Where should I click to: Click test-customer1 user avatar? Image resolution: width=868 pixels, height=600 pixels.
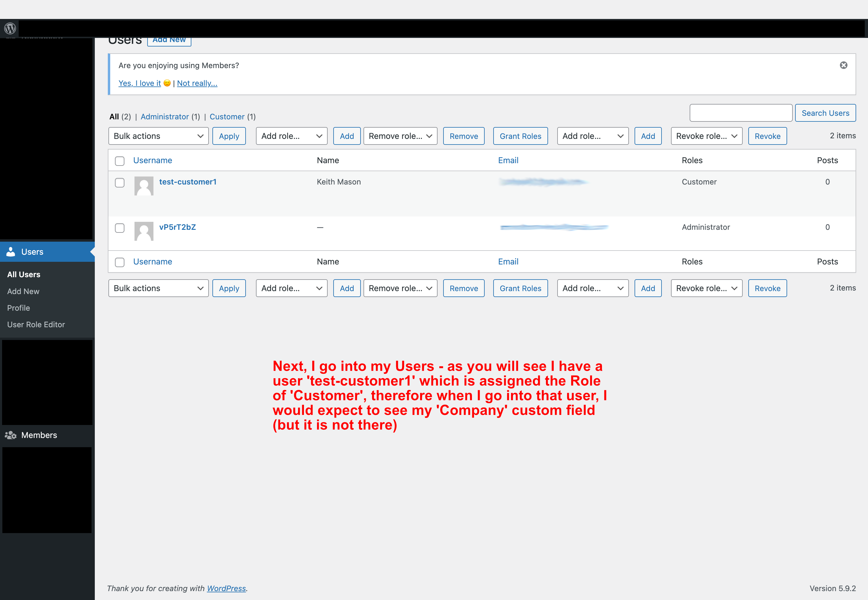pyautogui.click(x=144, y=186)
